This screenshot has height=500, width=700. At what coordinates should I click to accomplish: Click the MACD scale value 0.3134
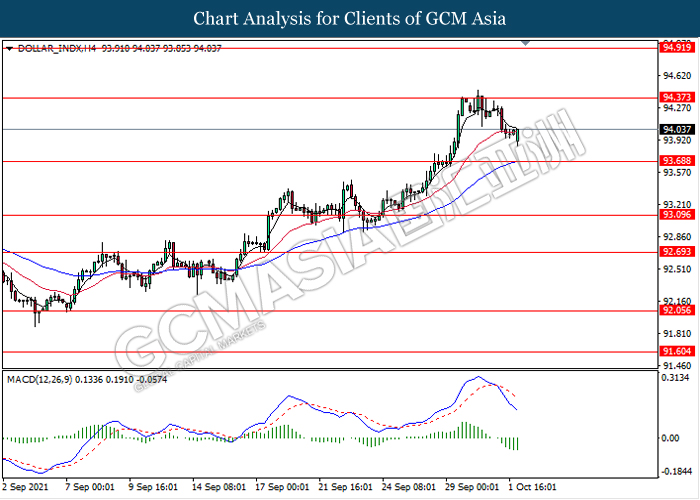675,378
